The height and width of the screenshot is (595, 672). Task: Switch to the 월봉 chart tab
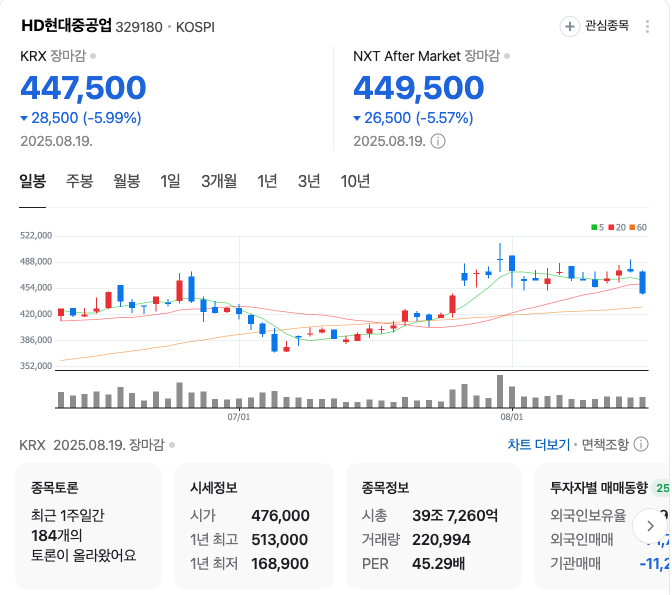coord(126,181)
